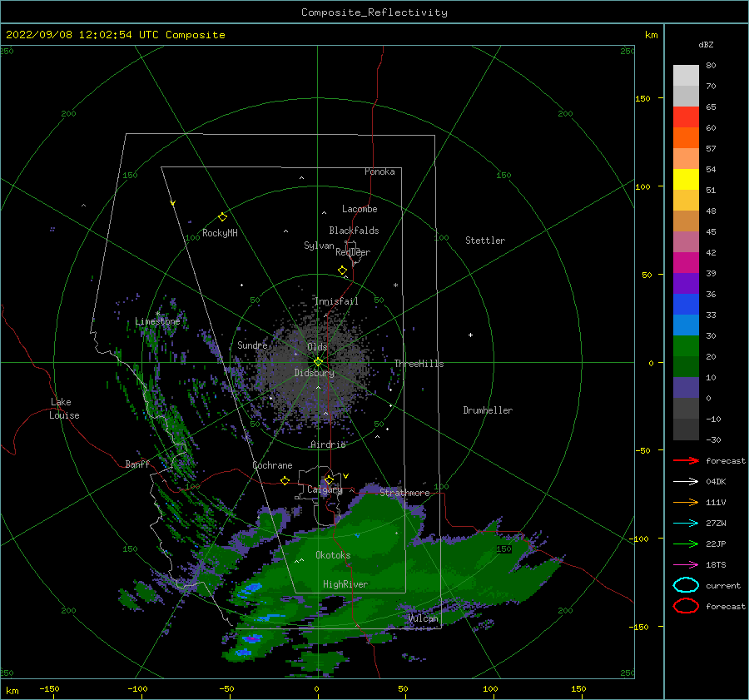Click the red 'forecast' ellipse legend icon

coord(686,606)
